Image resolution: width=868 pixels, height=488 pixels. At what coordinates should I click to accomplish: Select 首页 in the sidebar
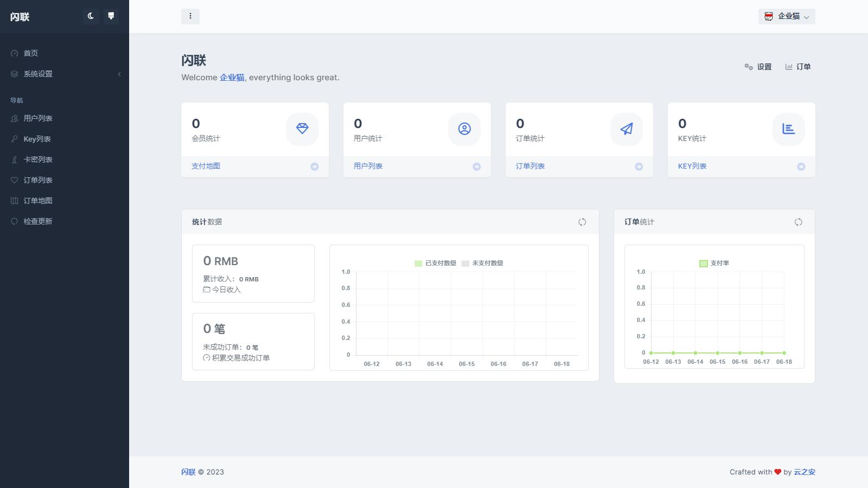click(30, 53)
